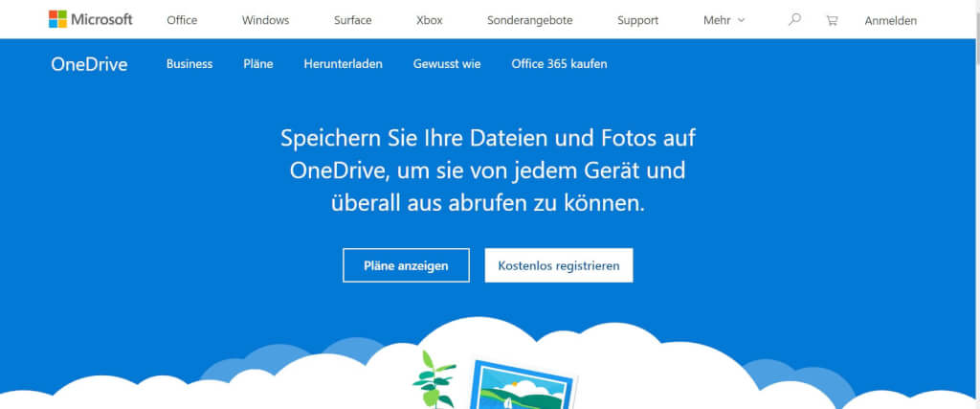Expand the Mehr dropdown menu

pyautogui.click(x=724, y=20)
